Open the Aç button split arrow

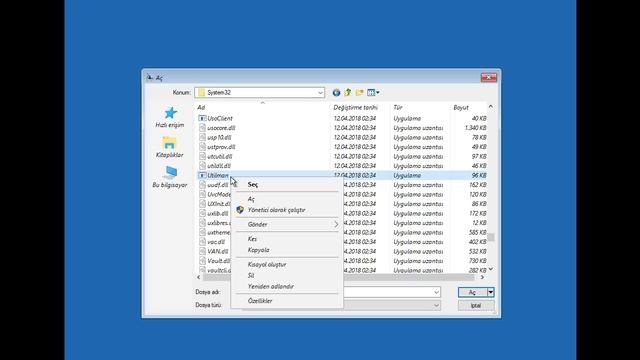click(x=491, y=292)
